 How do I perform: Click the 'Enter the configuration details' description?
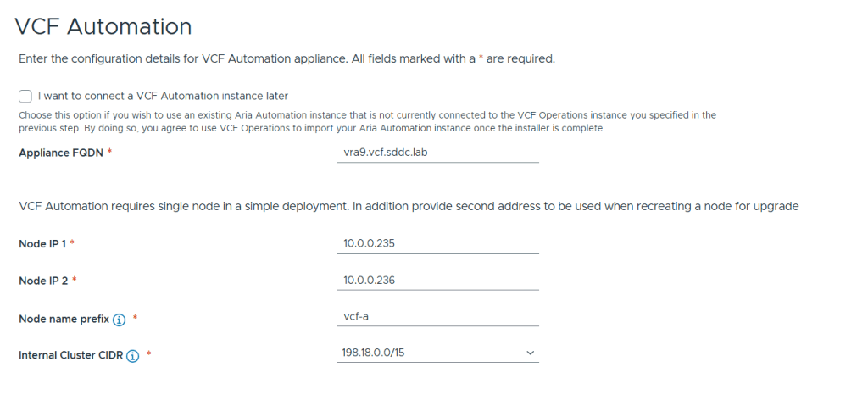click(287, 59)
